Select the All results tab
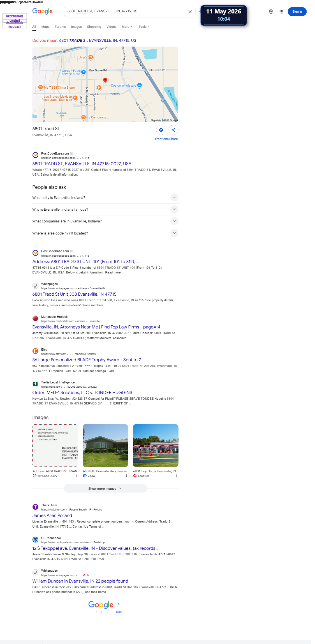 pos(34,27)
